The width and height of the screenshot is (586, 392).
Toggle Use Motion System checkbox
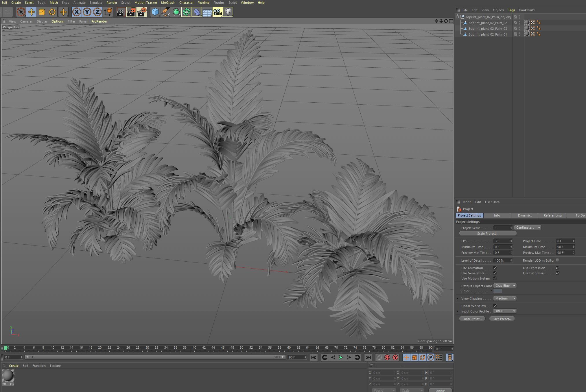point(495,278)
